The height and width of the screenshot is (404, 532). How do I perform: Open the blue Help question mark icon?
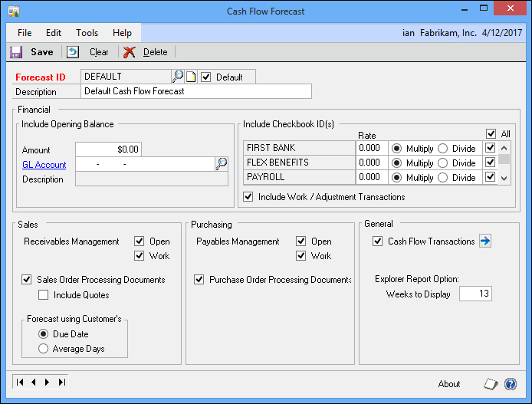(511, 384)
